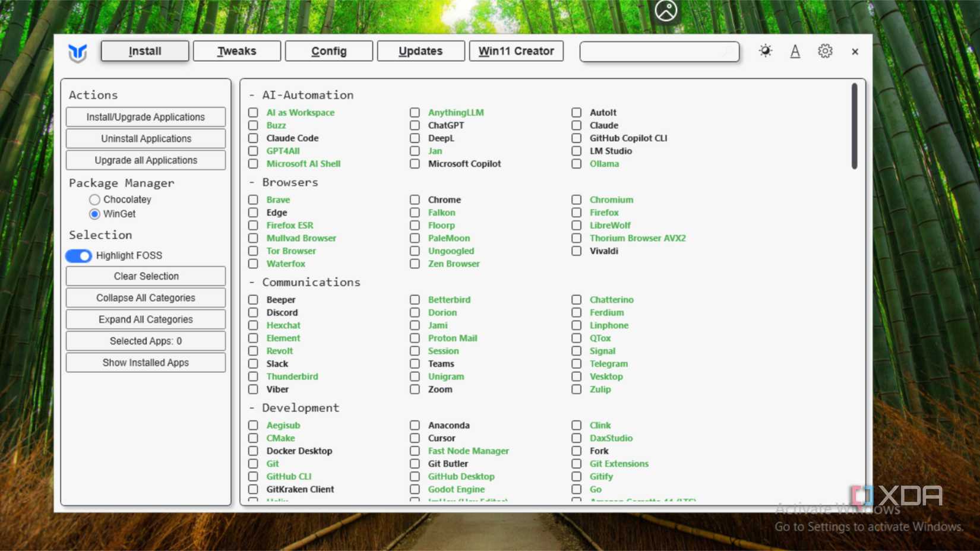
Task: Open the settings gear icon
Action: coord(824,52)
